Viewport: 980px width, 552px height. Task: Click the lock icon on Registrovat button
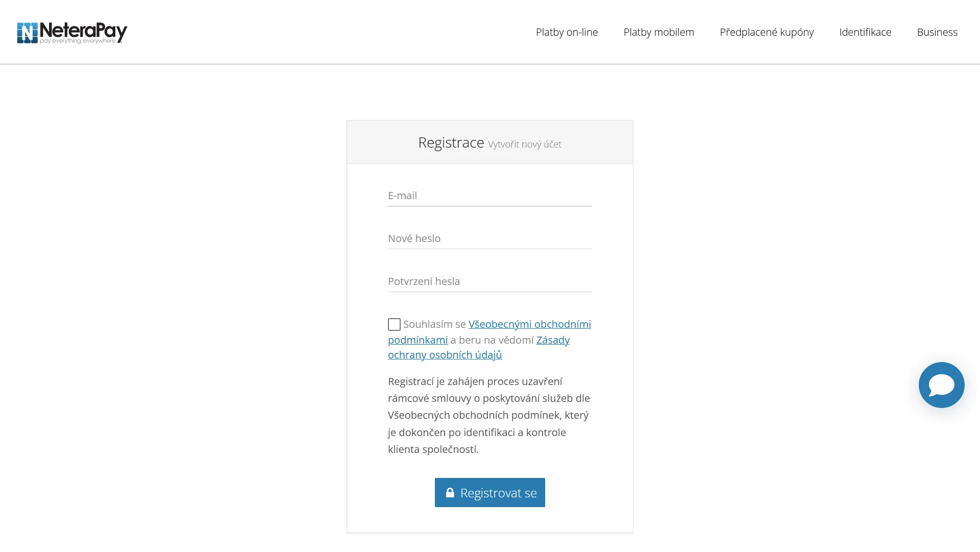pyautogui.click(x=450, y=493)
